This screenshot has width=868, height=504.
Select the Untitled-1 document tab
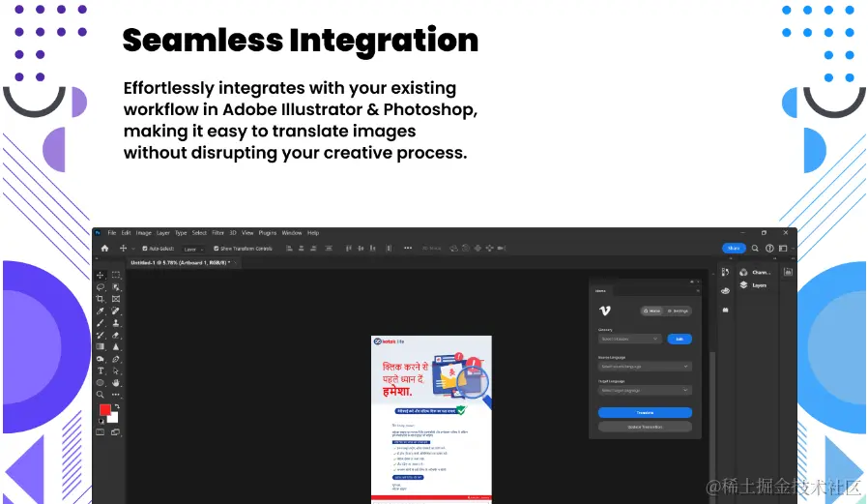(184, 263)
